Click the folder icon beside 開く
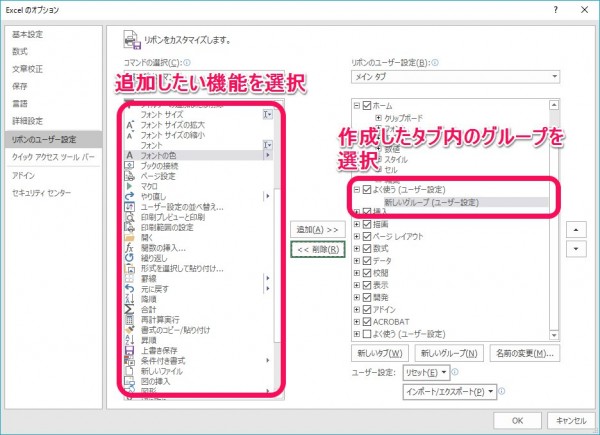 click(x=130, y=238)
